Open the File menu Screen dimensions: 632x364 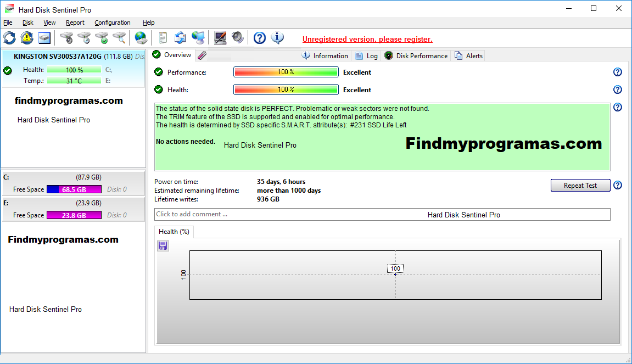[x=8, y=23]
